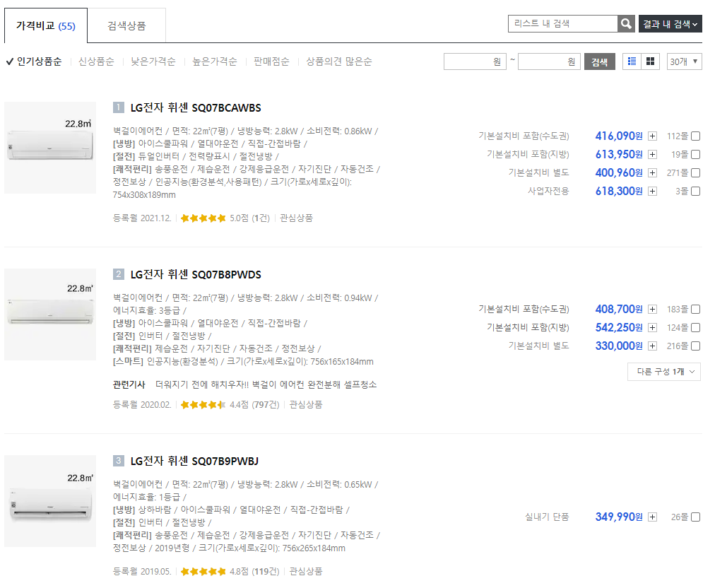715x588 pixels.
Task: Add SQ07BCAWBS to 관심상품
Action: pos(297,218)
